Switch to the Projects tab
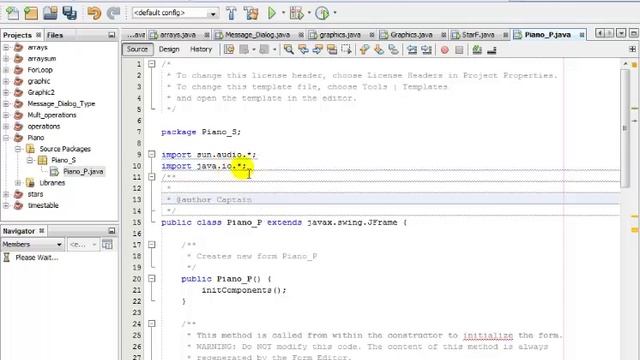 (x=17, y=35)
